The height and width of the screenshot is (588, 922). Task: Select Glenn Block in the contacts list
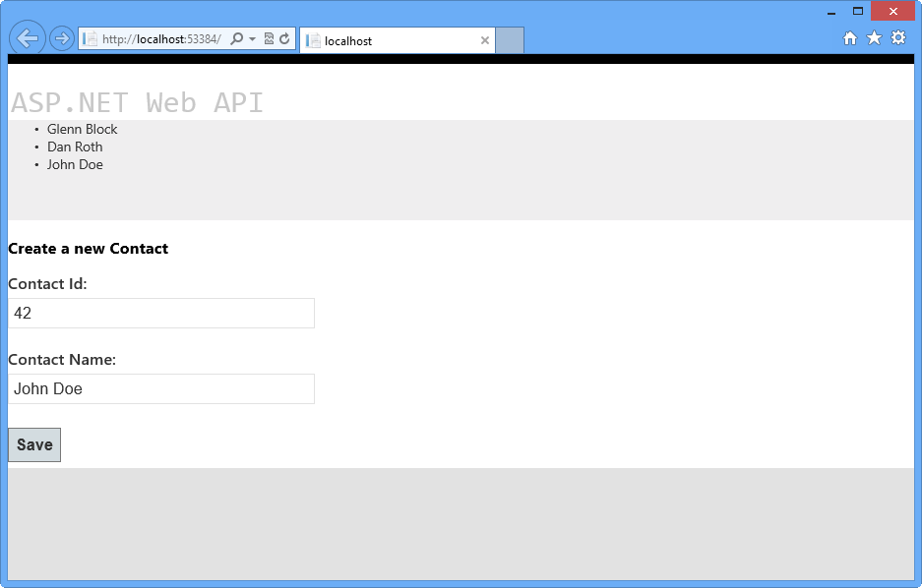[82, 129]
